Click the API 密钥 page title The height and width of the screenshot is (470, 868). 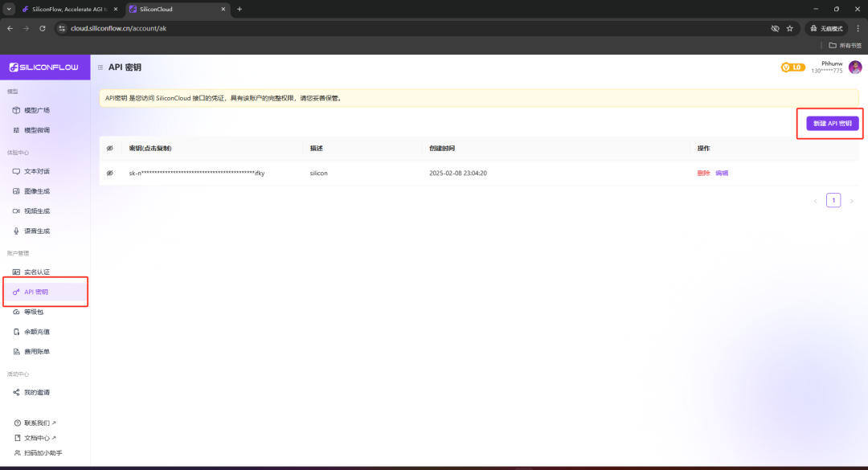pyautogui.click(x=125, y=67)
